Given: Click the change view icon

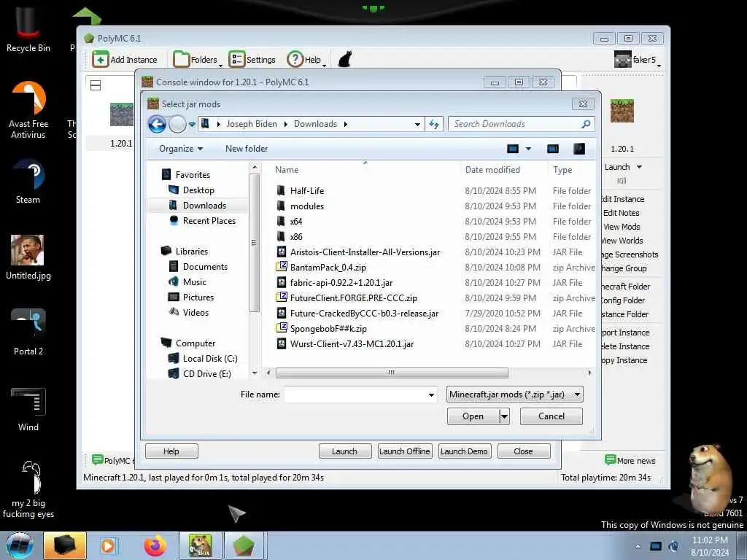Looking at the screenshot, I should point(513,149).
